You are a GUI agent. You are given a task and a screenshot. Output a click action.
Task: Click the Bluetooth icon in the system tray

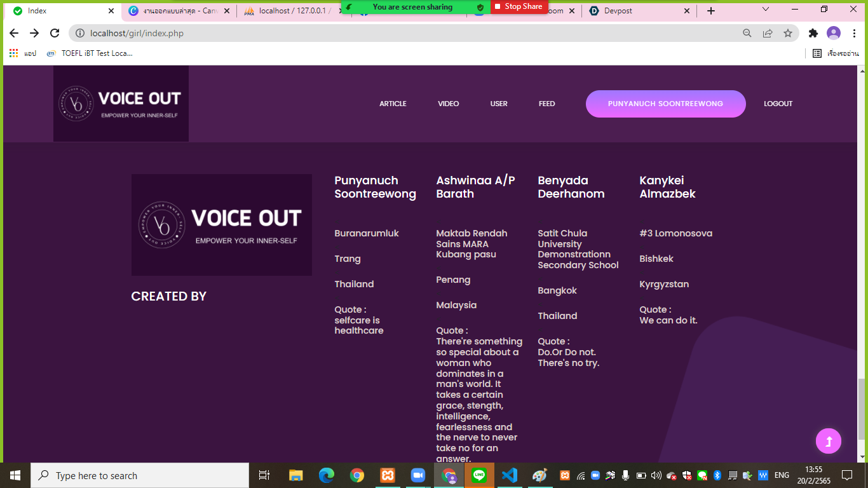pyautogui.click(x=717, y=475)
